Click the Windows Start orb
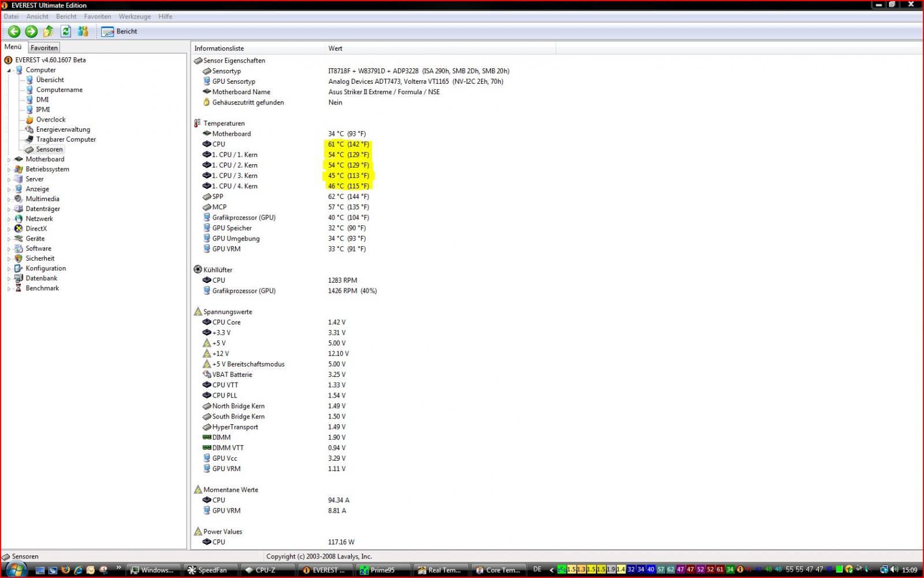 point(15,570)
